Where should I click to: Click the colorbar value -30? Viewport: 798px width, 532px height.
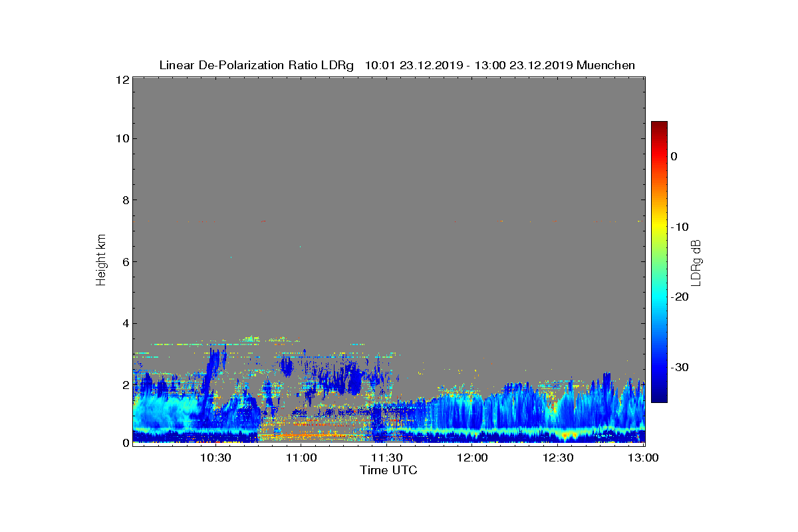(x=679, y=367)
